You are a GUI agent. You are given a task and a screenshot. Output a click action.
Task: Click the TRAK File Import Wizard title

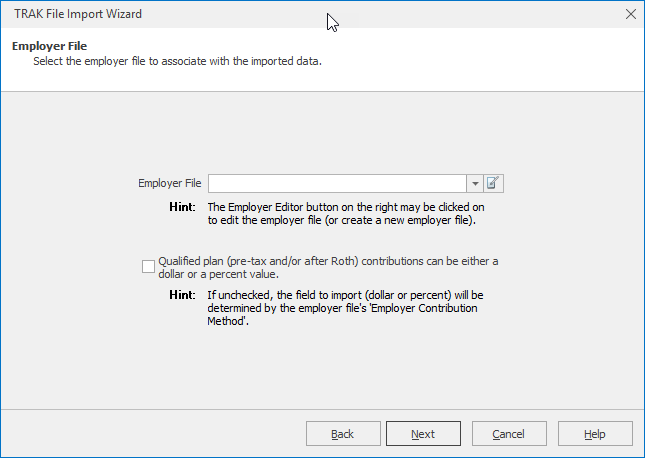(x=77, y=14)
